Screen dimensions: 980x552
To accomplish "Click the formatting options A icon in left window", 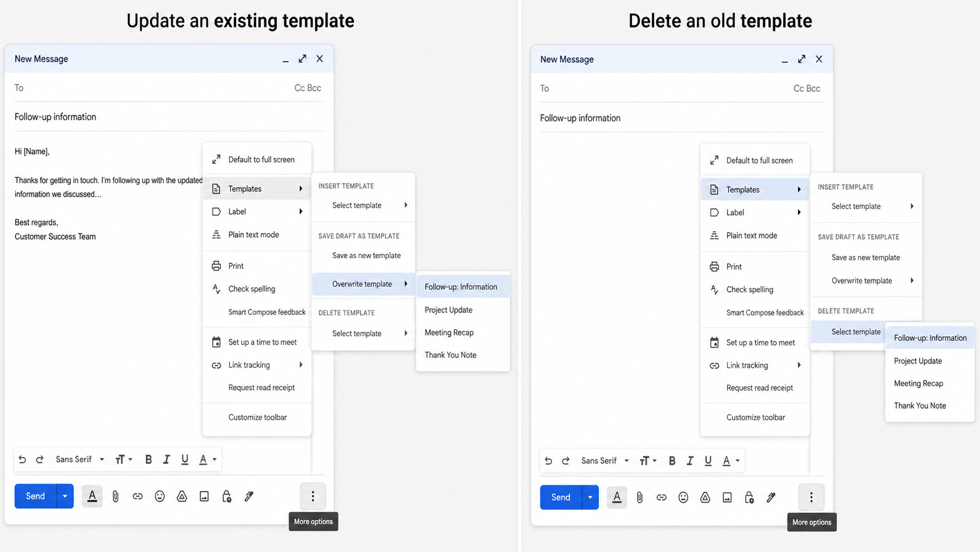I will [x=92, y=496].
